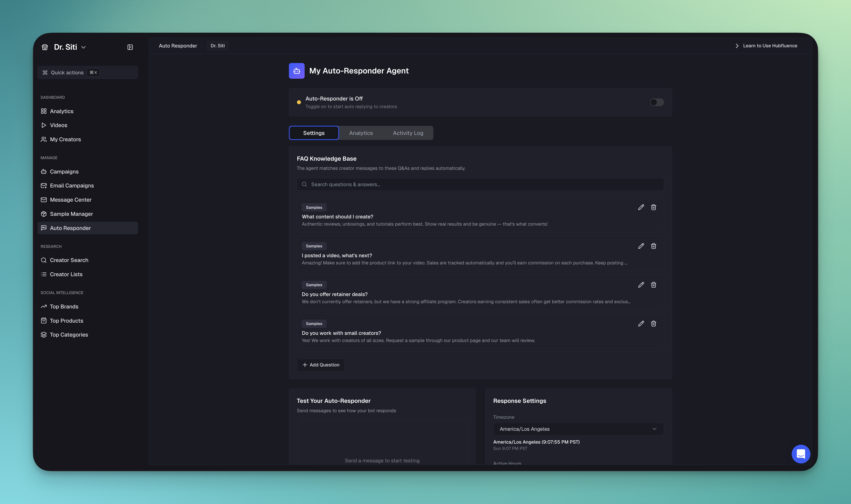Click the Add Question button

pos(321,365)
